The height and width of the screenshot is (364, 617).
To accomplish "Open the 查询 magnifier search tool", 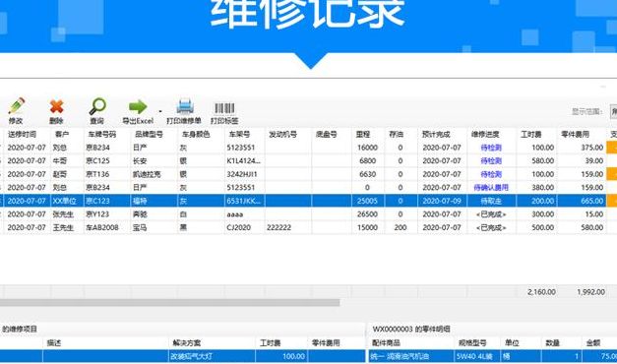I will tap(97, 106).
